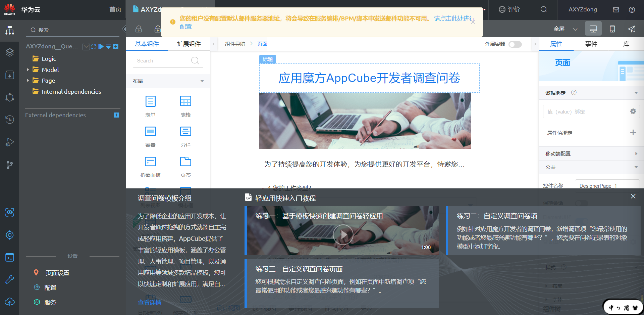Collapse the 公共 section
The height and width of the screenshot is (315, 644).
pyautogui.click(x=636, y=167)
